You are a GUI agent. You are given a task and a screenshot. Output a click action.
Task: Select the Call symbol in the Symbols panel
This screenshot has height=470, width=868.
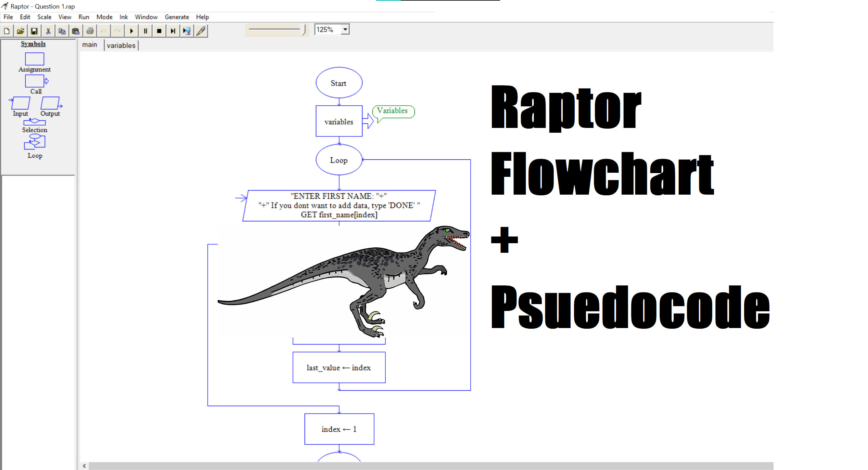coord(34,81)
